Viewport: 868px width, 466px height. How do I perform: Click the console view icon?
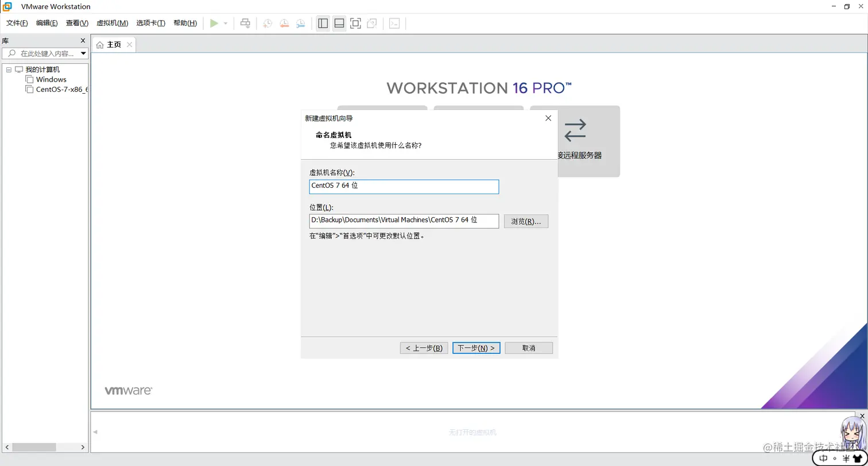pyautogui.click(x=394, y=24)
